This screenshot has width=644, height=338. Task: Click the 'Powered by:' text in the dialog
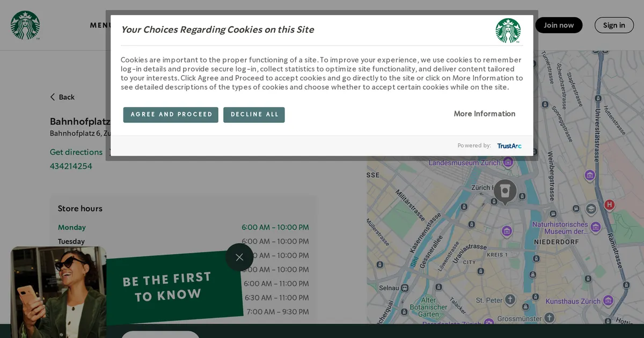pos(474,146)
